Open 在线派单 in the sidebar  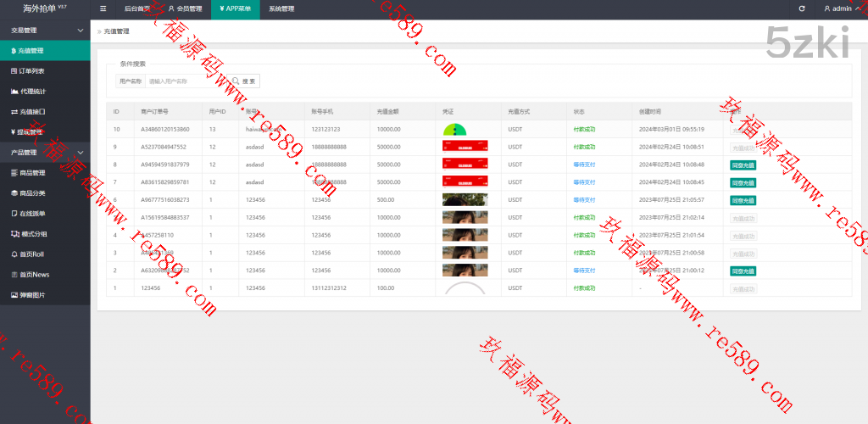point(32,213)
